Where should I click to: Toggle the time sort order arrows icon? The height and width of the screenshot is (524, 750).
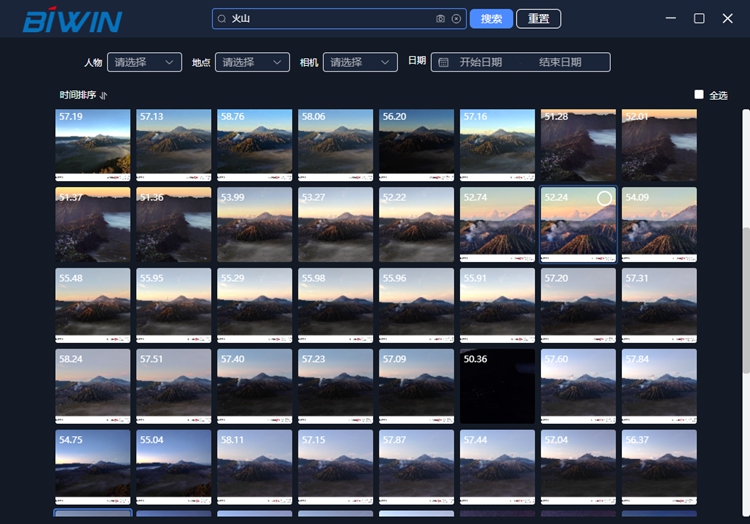[103, 95]
